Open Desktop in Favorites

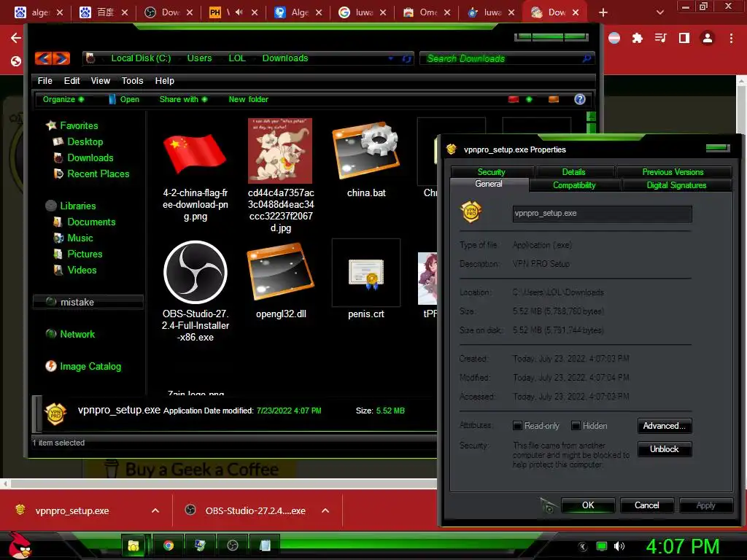[x=85, y=142]
